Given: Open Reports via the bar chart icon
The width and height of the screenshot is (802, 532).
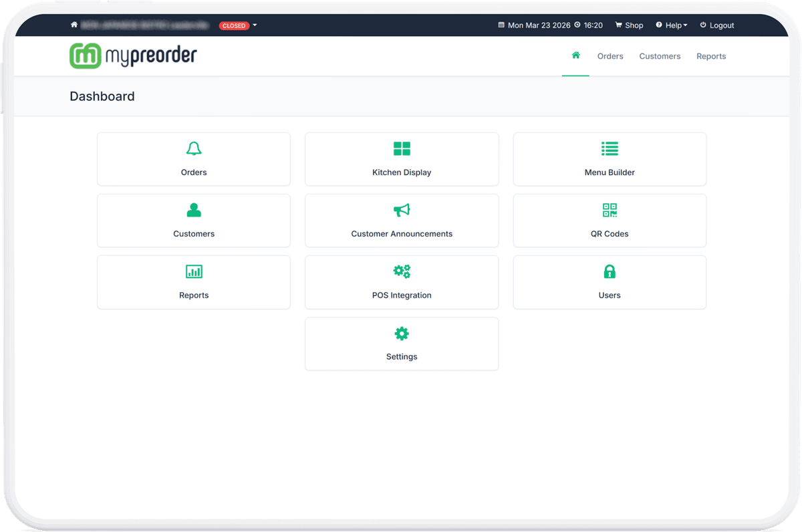Looking at the screenshot, I should click(193, 271).
